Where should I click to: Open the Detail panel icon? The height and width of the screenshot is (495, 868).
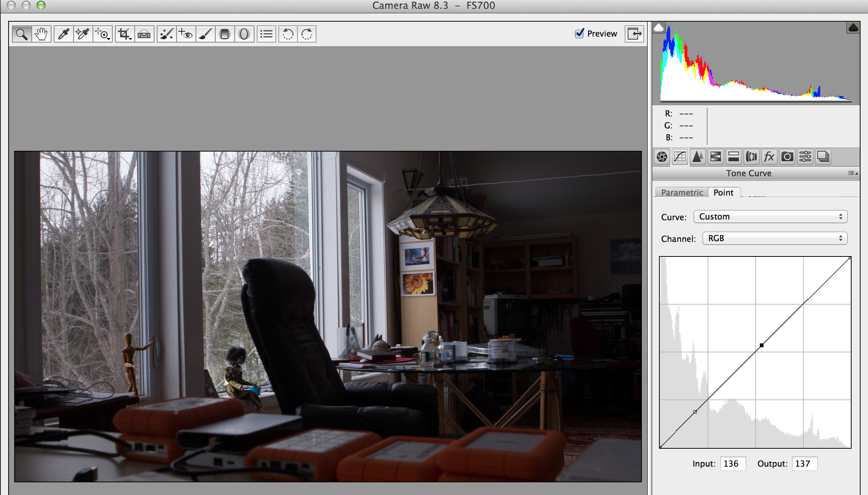coord(698,157)
